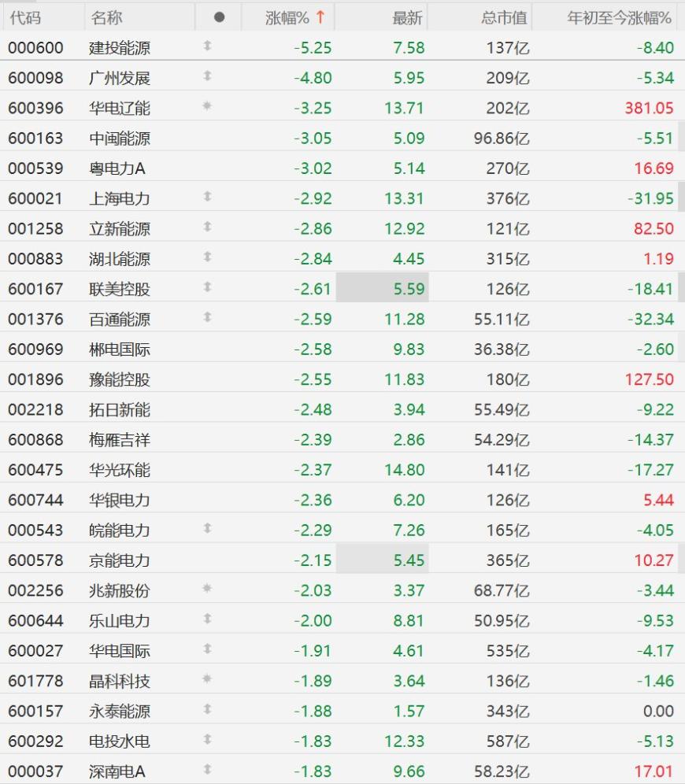Click latest price 4.45 of 湖北能源
The width and height of the screenshot is (685, 784).
click(409, 258)
